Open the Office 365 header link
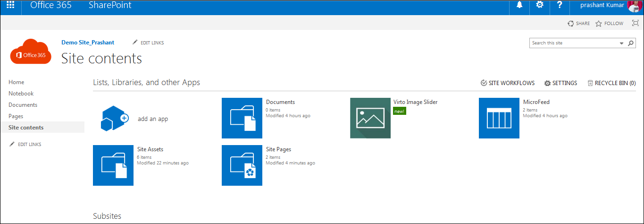The image size is (644, 224). click(x=51, y=5)
